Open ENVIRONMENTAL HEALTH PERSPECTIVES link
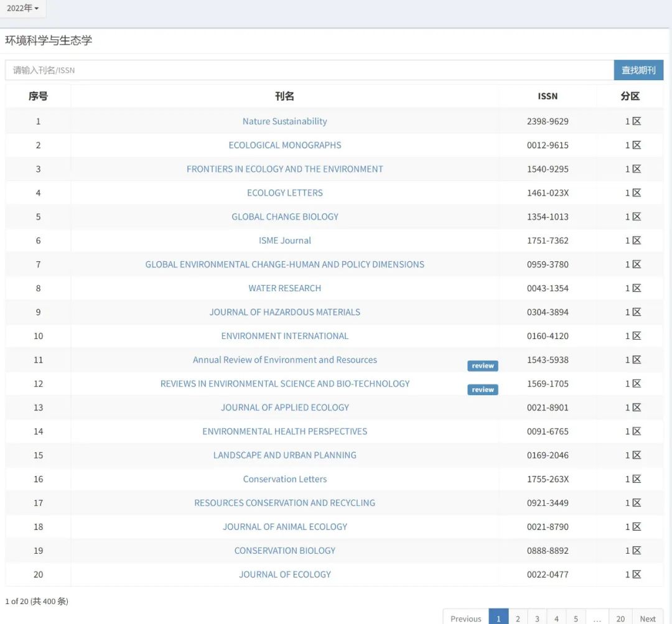This screenshot has width=672, height=624. pyautogui.click(x=284, y=431)
